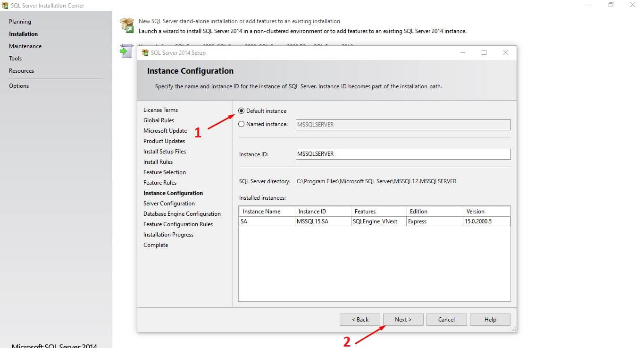Click the 15.0.2000.5 version cell
This screenshot has width=644, height=348.
coord(487,221)
